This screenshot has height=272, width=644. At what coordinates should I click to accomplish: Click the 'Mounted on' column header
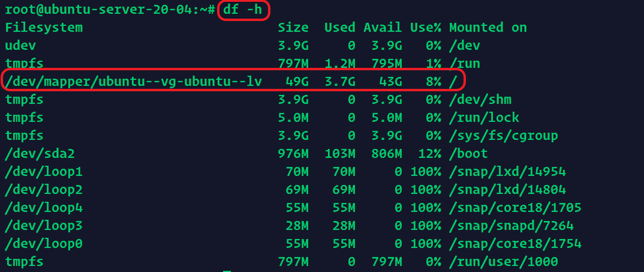(x=488, y=28)
